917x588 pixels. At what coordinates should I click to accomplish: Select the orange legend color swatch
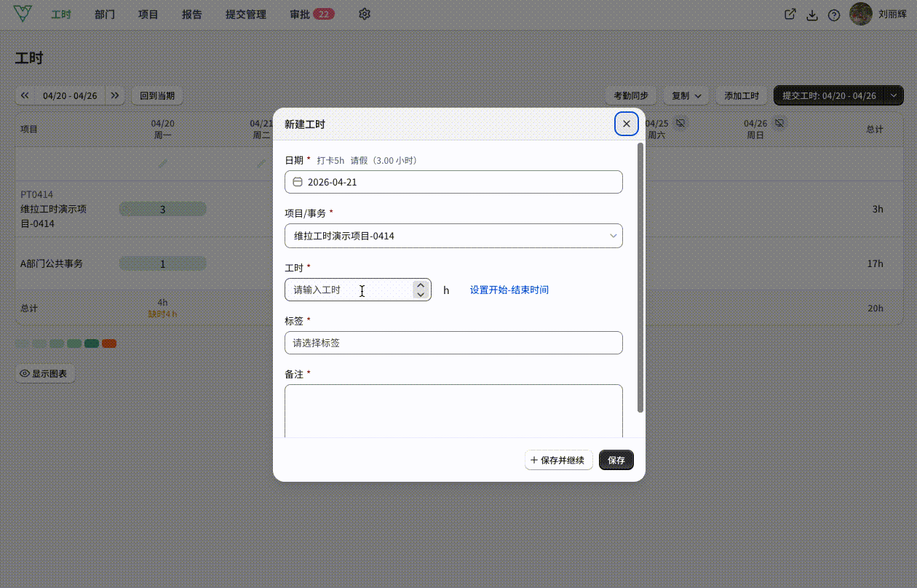(x=109, y=343)
